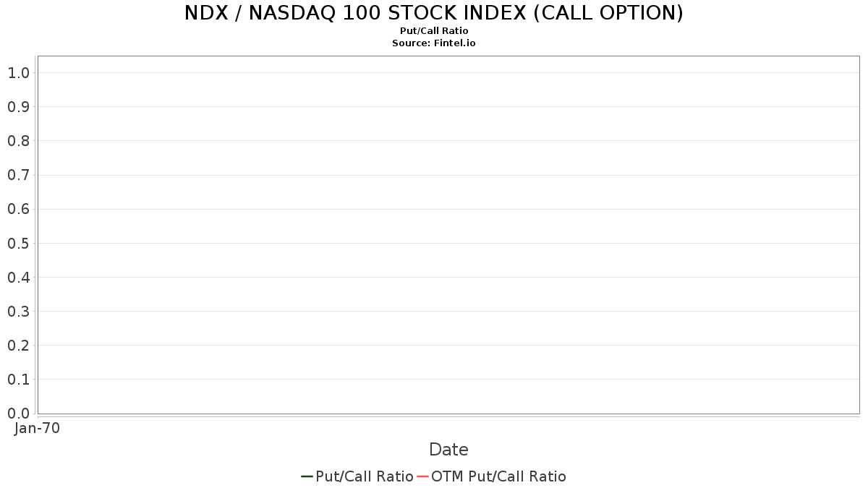Click the red OTM Put/Call Ratio line swatch
Viewport: 868px width, 488px height.
point(422,476)
